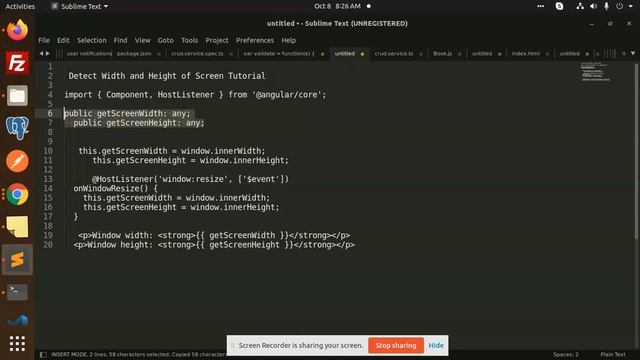Switch to the crud.service.ts tab
The height and width of the screenshot is (360, 640).
tap(393, 53)
